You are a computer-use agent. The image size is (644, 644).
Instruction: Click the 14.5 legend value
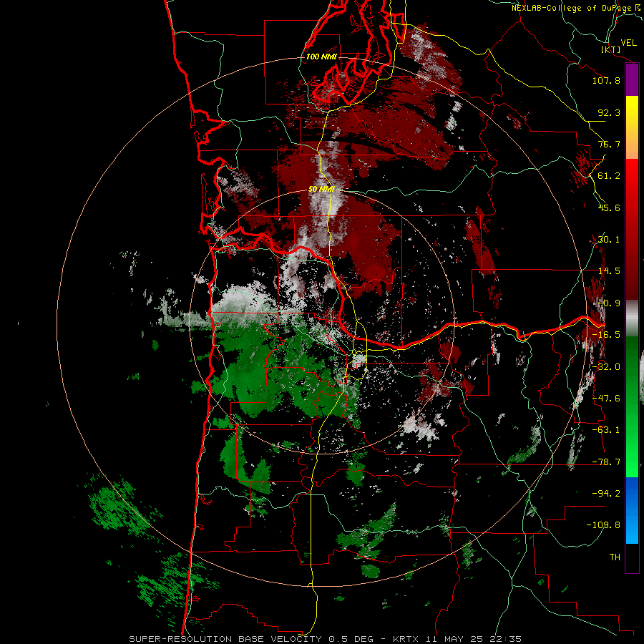(x=609, y=271)
